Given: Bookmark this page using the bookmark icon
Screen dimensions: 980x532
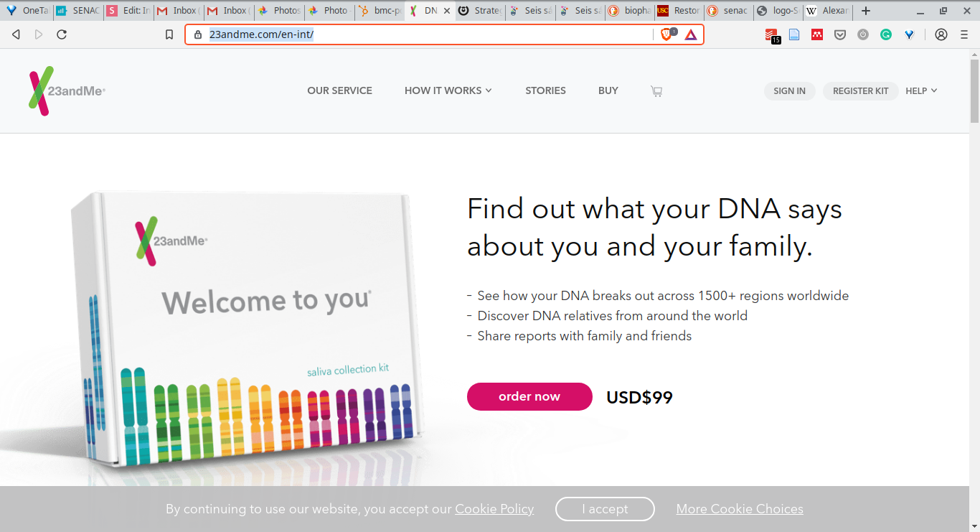Looking at the screenshot, I should click(169, 34).
